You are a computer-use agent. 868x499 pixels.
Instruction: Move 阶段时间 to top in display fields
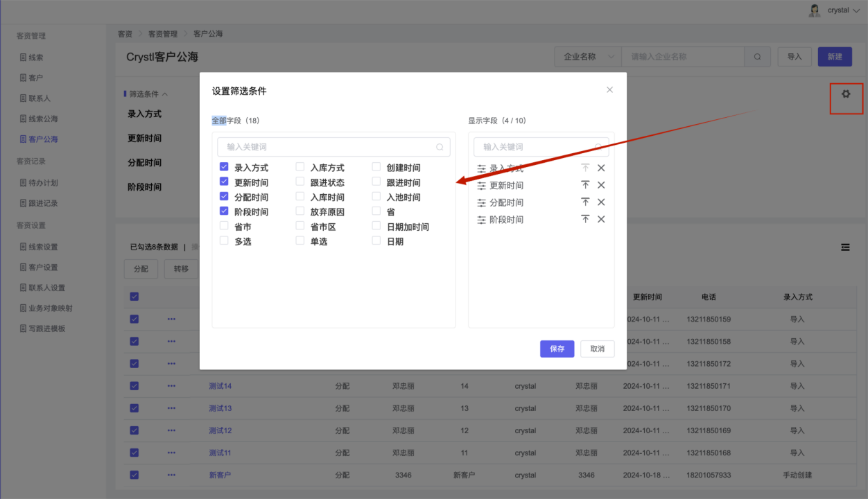tap(585, 219)
